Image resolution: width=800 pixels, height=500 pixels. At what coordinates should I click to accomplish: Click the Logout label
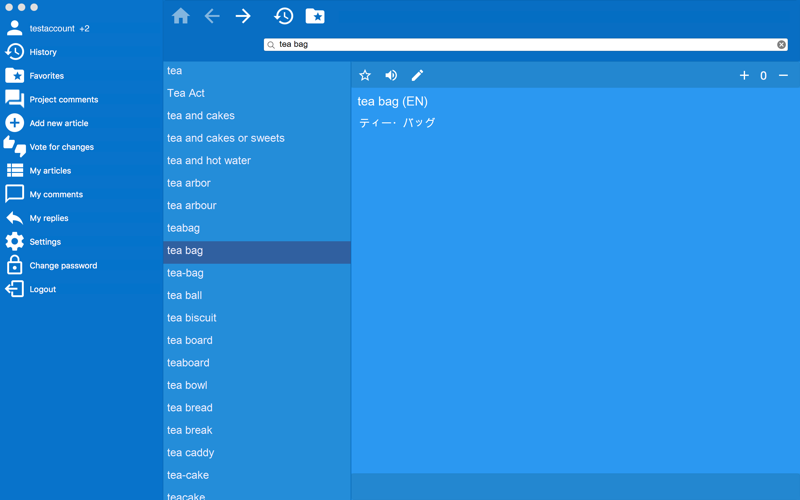point(42,289)
